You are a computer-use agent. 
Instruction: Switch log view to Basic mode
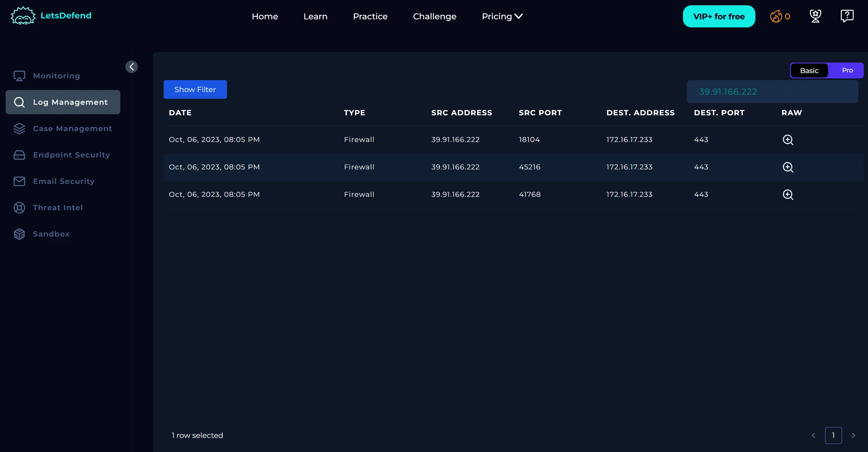click(809, 71)
